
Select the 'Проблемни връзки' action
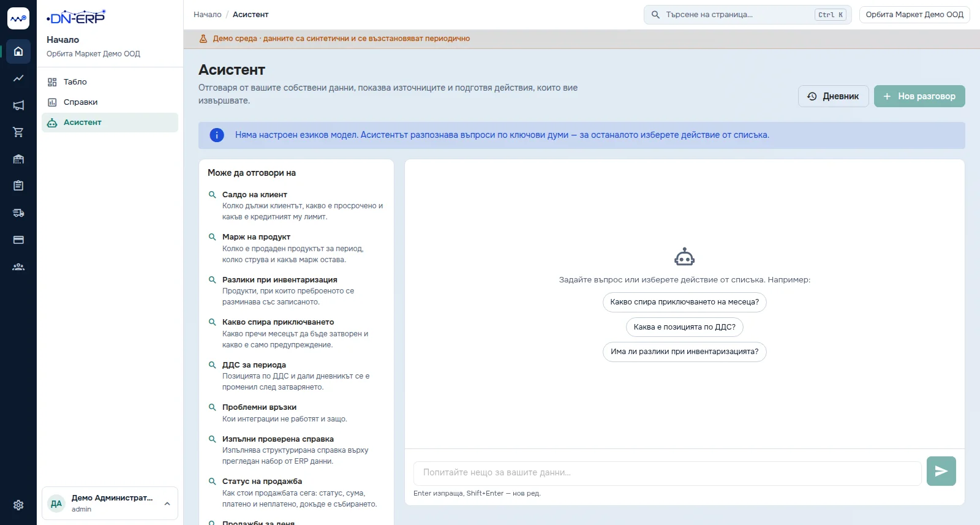pyautogui.click(x=296, y=413)
